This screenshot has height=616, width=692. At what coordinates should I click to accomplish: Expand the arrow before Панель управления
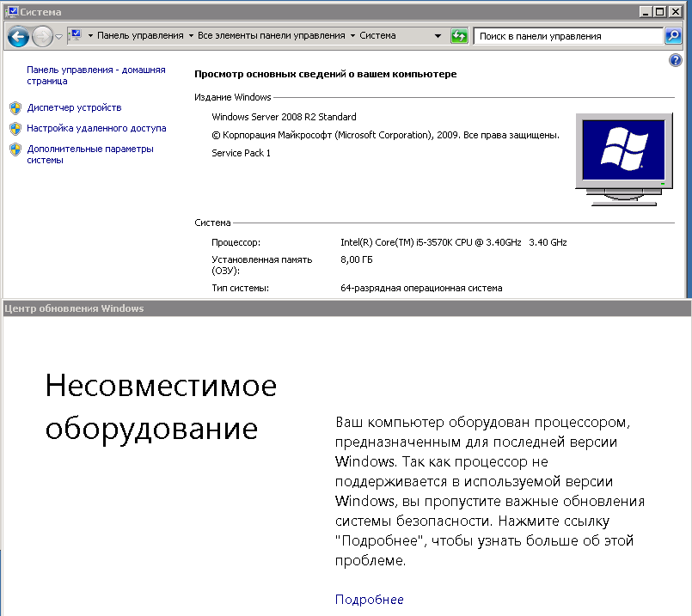(x=90, y=36)
